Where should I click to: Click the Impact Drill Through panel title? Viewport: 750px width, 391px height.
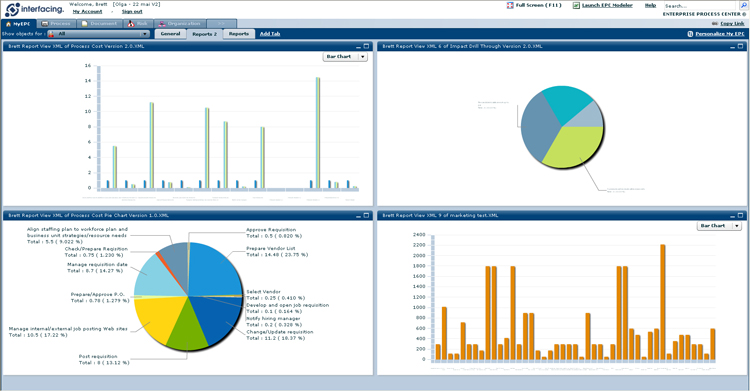[462, 46]
